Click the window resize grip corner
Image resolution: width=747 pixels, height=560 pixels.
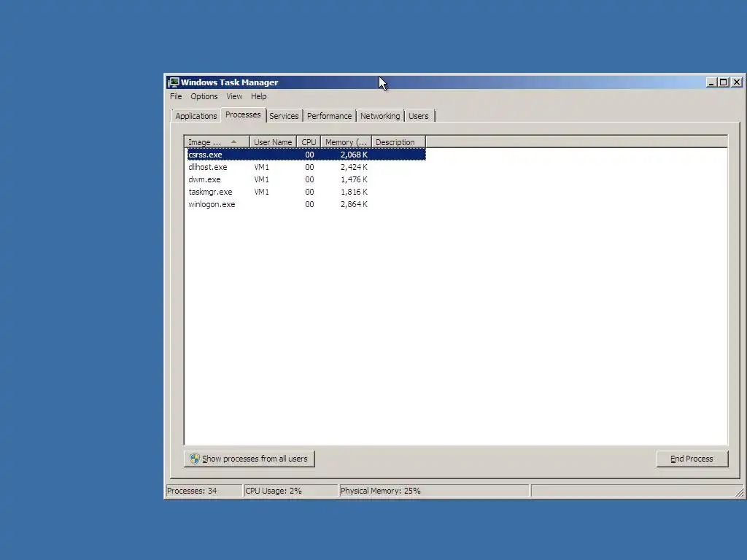coord(740,493)
